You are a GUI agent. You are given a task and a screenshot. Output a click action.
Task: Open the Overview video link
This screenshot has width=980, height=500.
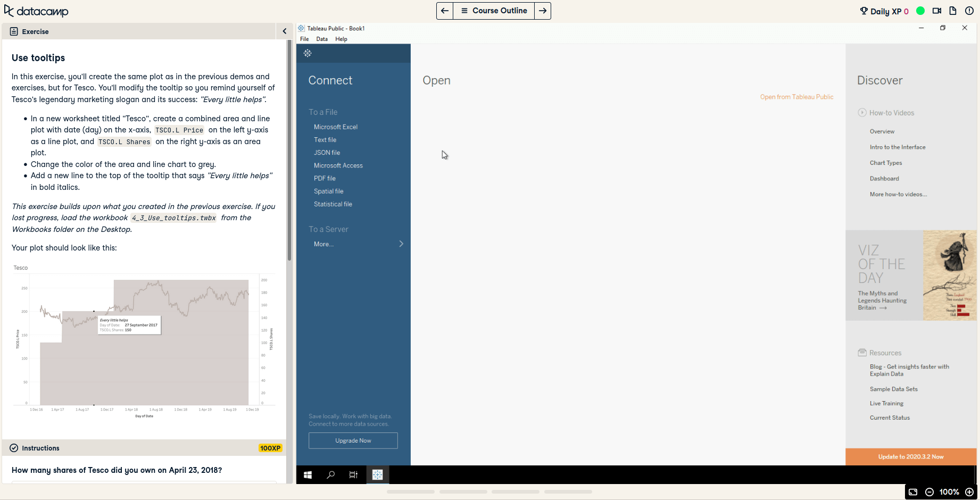coord(882,131)
